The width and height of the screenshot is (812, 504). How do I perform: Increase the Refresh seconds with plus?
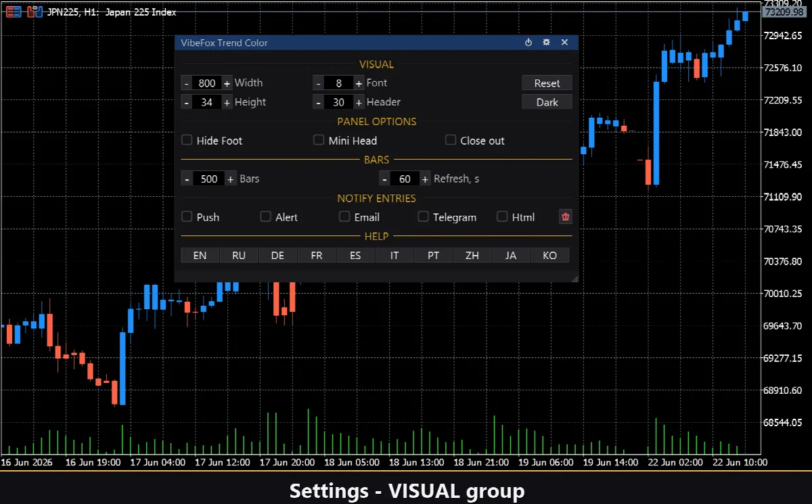(425, 179)
